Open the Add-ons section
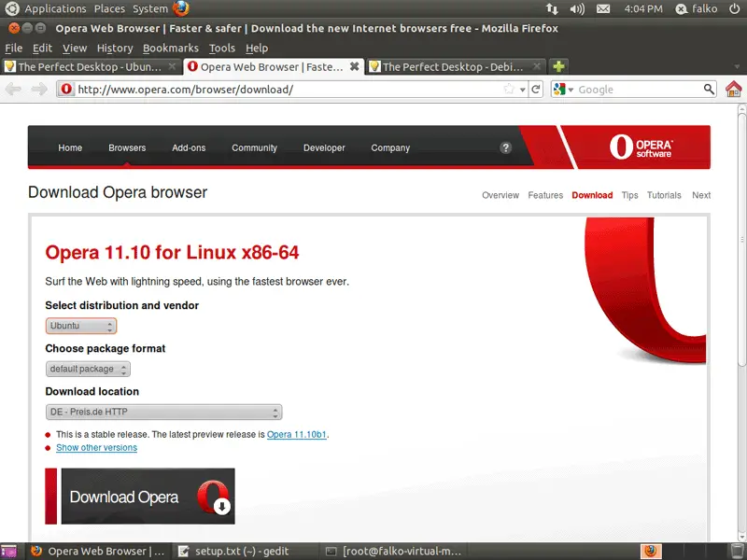Image resolution: width=747 pixels, height=560 pixels. (x=189, y=147)
